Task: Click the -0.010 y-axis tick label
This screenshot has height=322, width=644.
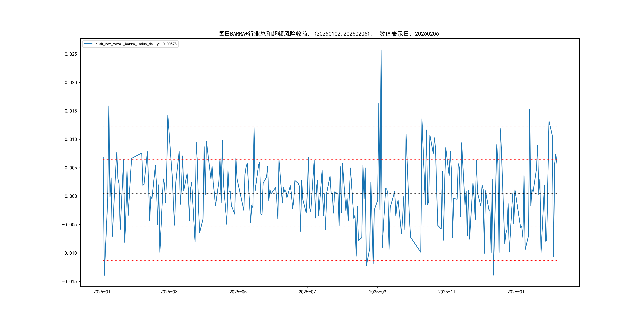Action: [x=70, y=253]
